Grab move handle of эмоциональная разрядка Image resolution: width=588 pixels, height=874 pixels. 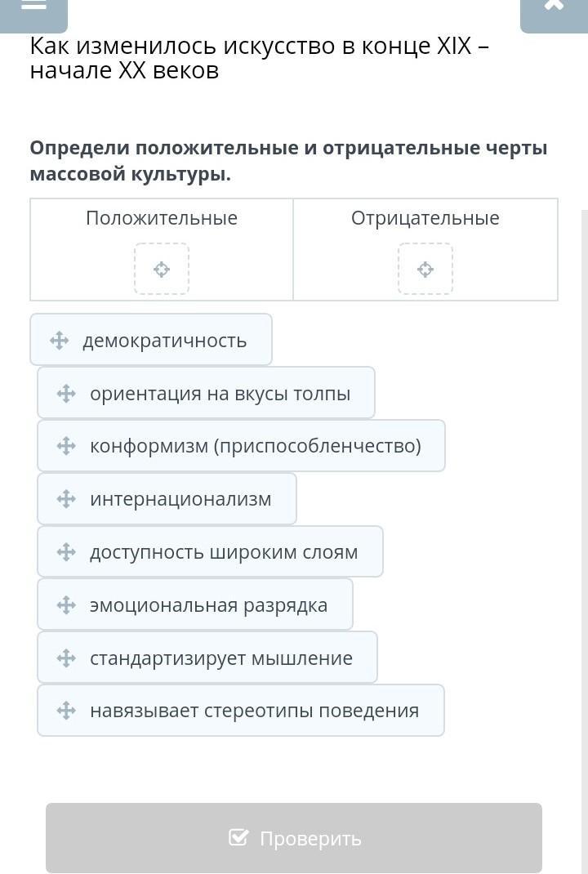point(66,605)
